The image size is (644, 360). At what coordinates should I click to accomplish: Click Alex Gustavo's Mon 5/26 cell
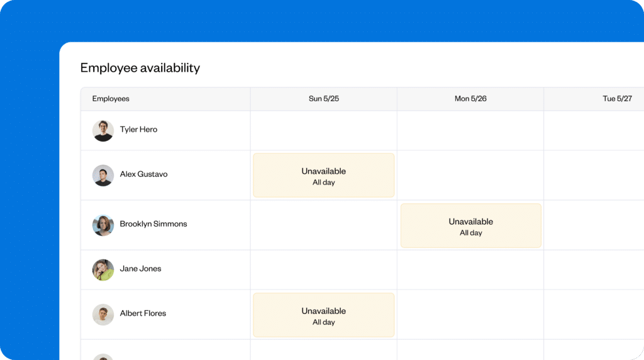(470, 176)
